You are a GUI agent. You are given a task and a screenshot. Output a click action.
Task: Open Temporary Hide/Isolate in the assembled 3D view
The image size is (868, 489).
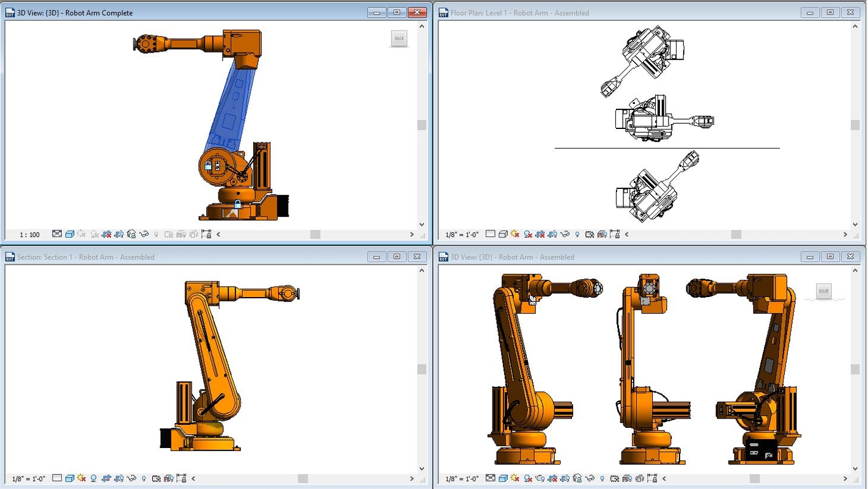pyautogui.click(x=589, y=479)
